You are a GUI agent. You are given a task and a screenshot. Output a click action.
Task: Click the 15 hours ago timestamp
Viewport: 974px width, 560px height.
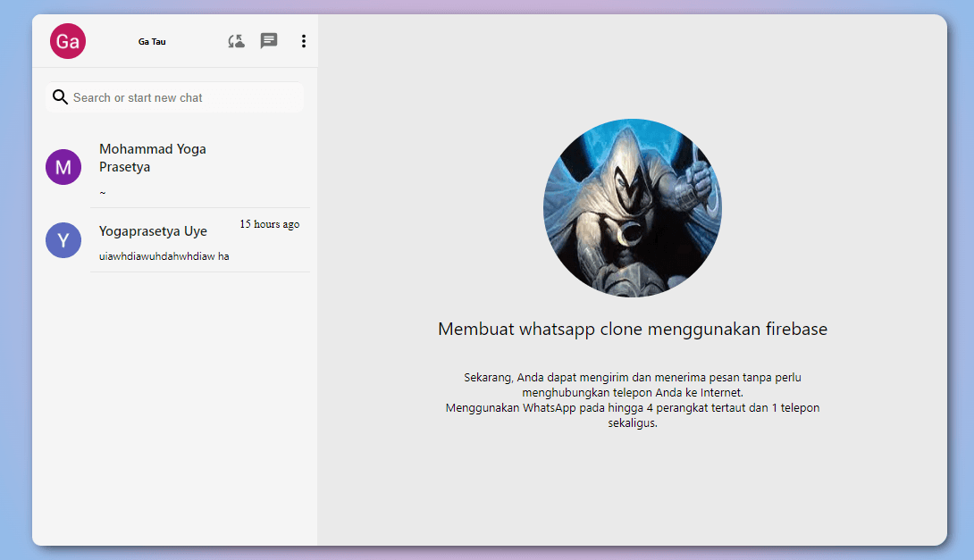tap(270, 224)
